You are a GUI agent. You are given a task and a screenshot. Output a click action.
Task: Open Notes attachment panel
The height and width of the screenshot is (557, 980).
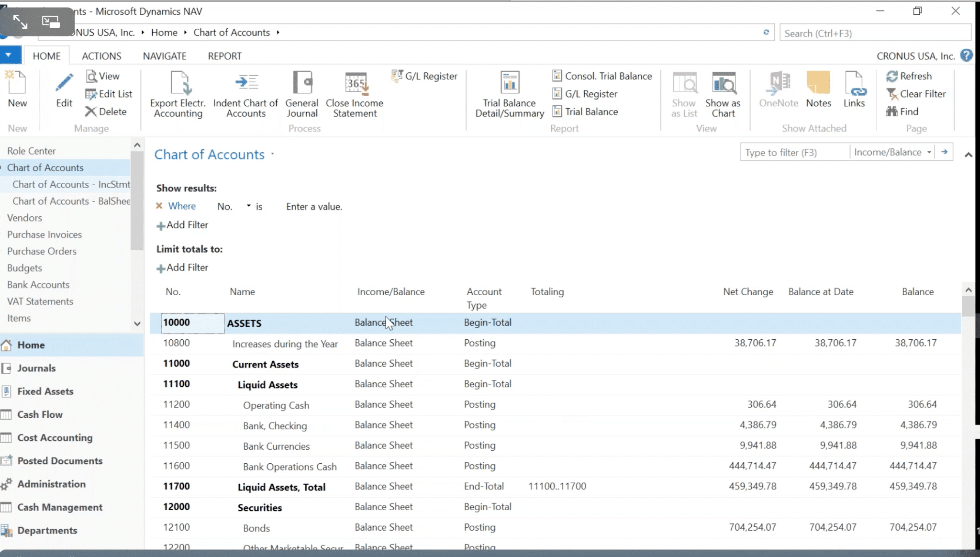point(818,89)
